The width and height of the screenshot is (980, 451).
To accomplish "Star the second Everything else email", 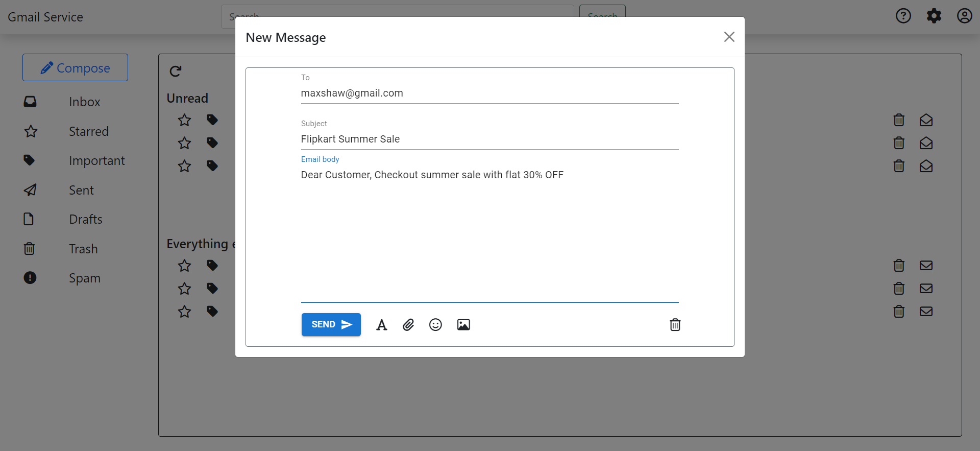I will (x=184, y=289).
